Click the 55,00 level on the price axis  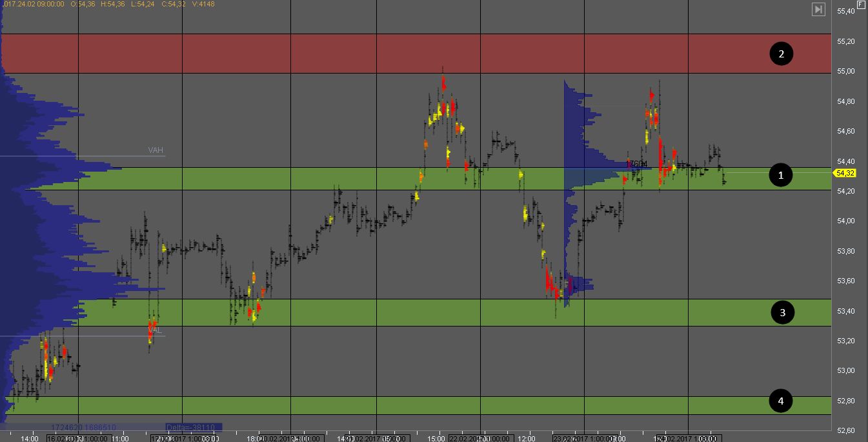click(x=846, y=72)
